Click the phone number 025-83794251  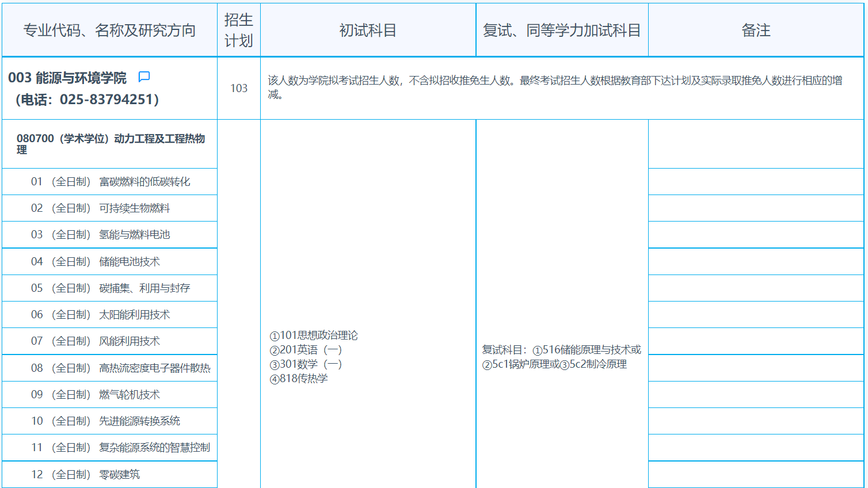click(108, 100)
